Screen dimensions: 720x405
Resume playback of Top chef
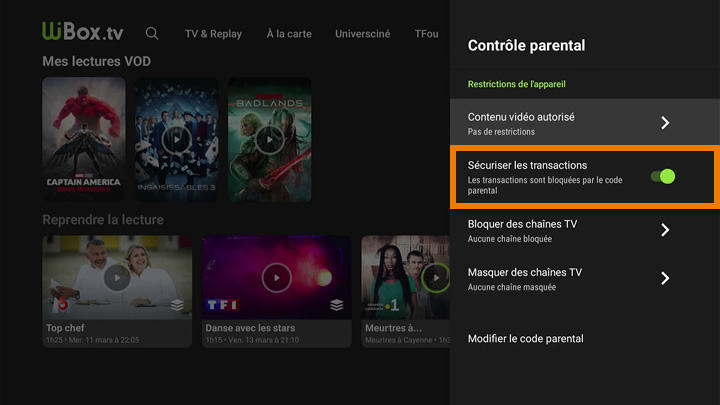tap(117, 277)
